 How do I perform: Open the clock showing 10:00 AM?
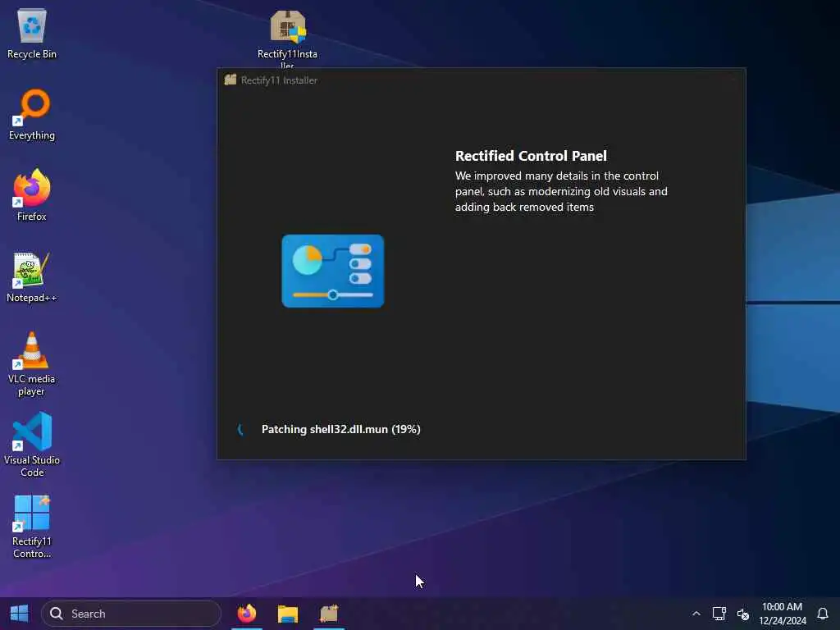pos(782,614)
